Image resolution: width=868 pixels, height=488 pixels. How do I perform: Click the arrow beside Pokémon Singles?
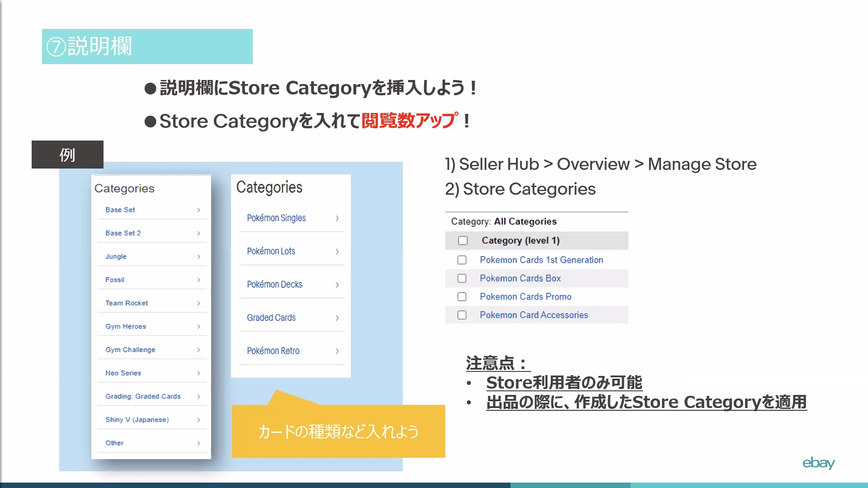coord(337,219)
